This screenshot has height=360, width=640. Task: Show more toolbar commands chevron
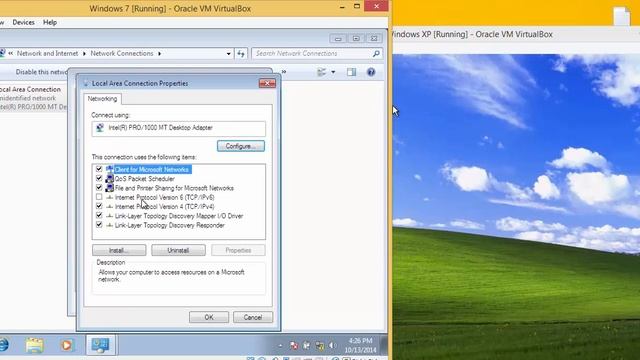284,72
